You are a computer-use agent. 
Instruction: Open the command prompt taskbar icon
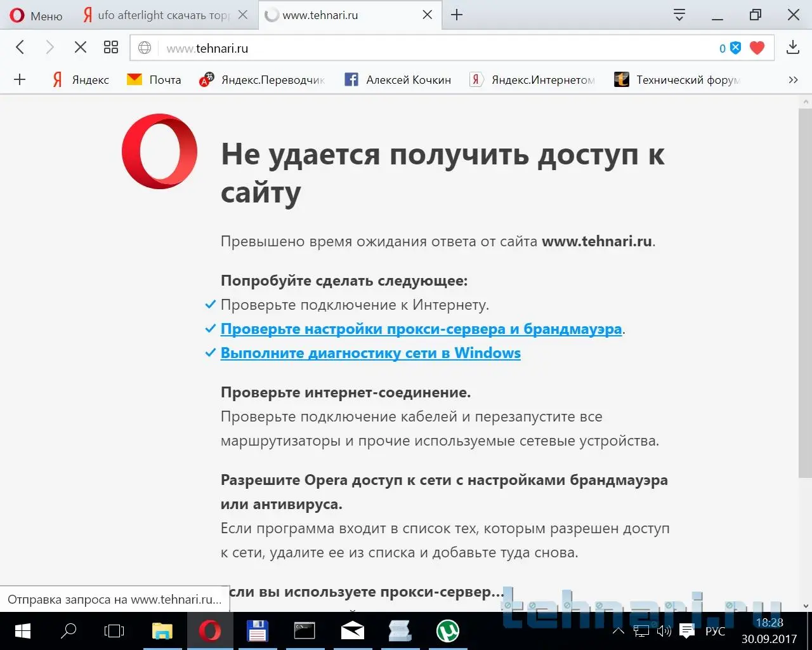[304, 631]
